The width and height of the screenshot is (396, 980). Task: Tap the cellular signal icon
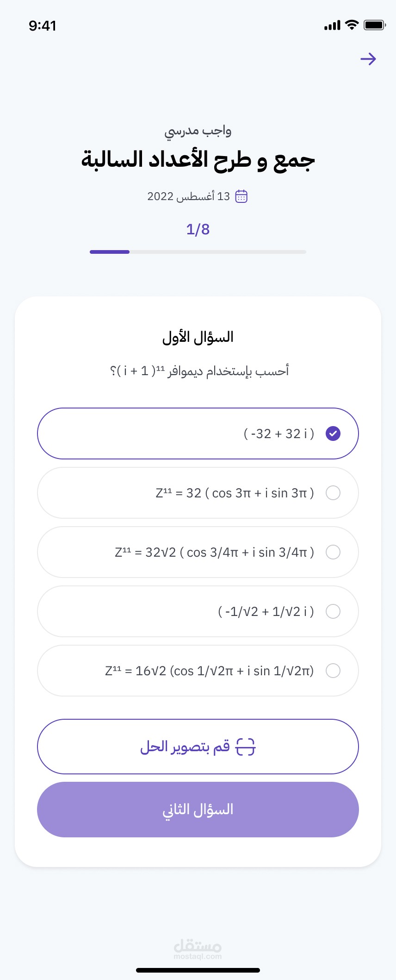click(x=332, y=25)
